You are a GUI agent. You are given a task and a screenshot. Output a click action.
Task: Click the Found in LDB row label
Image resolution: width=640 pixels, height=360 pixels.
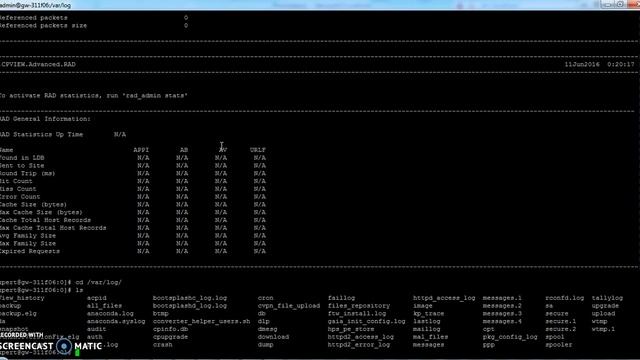22,158
